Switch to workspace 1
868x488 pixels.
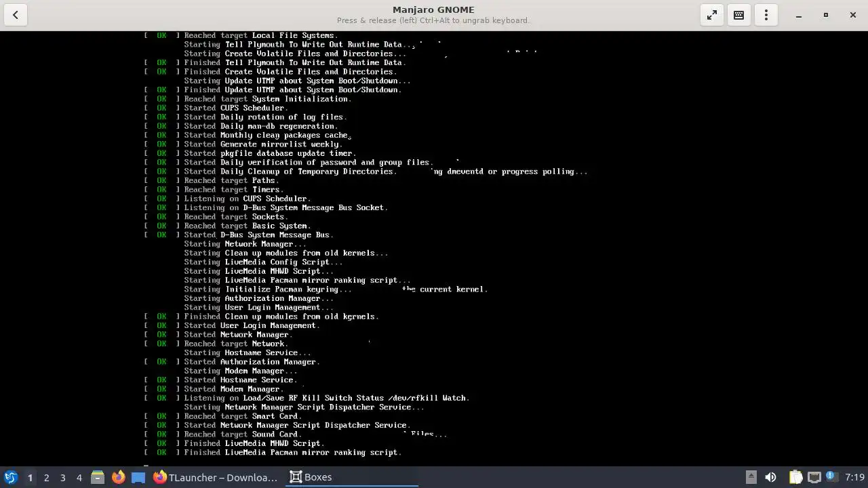coord(30,478)
